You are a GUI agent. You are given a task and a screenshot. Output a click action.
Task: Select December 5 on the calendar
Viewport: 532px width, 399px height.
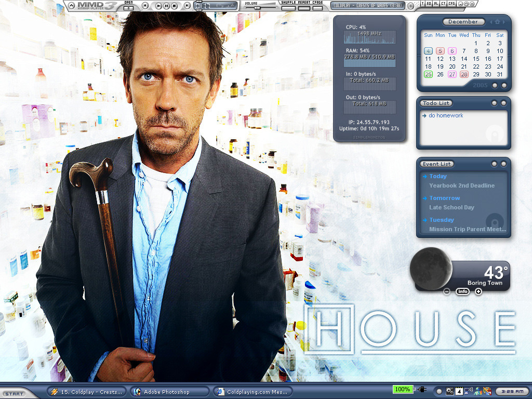440,51
